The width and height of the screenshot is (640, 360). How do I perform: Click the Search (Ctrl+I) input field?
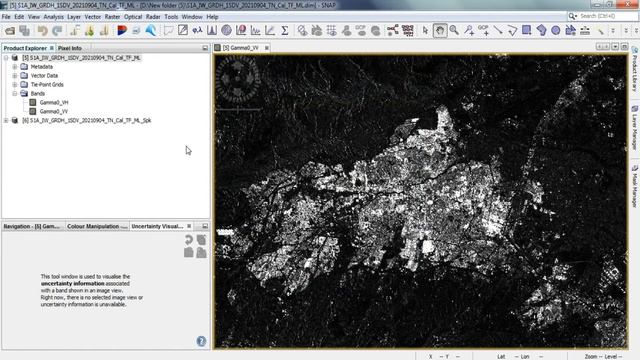click(x=607, y=16)
